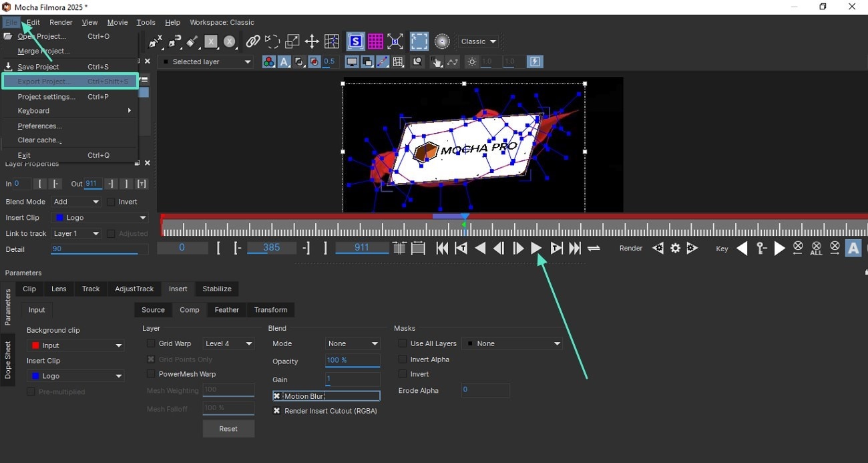Choose the Rectangle X-Spline shape tool

point(211,41)
